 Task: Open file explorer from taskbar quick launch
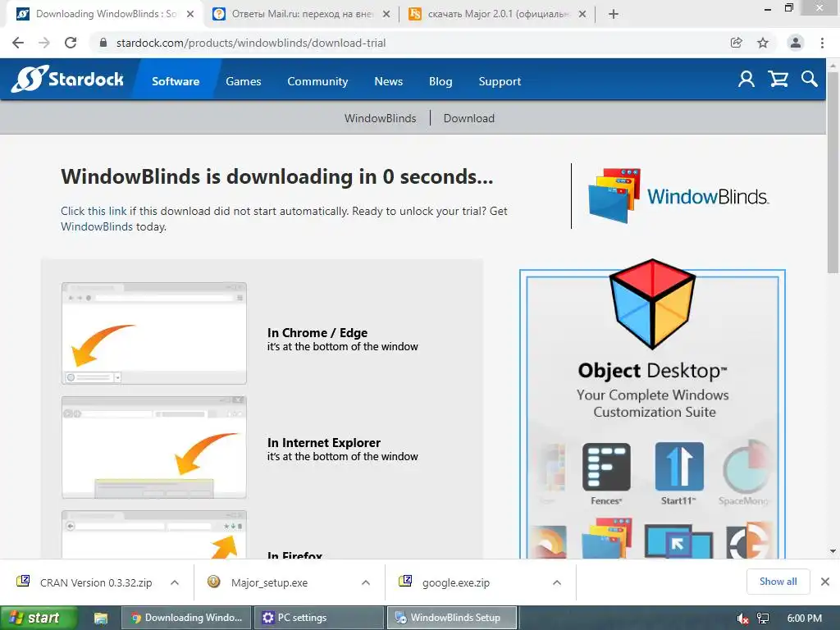[x=100, y=619]
